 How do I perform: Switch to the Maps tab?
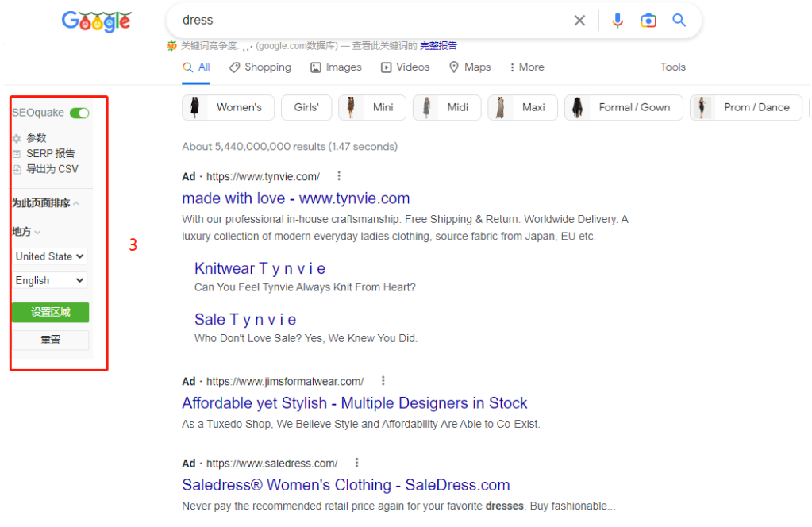[x=470, y=67]
